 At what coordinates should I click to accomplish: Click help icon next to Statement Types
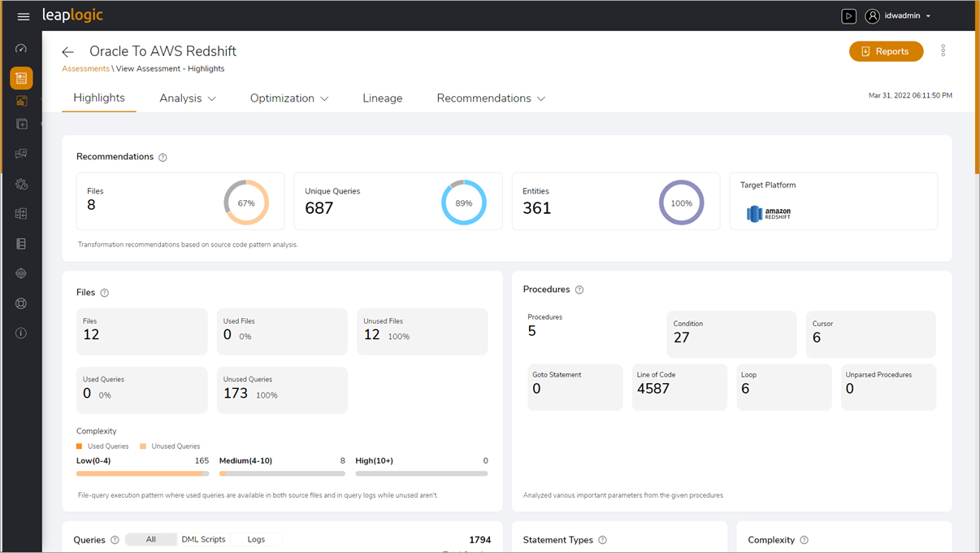tap(602, 540)
